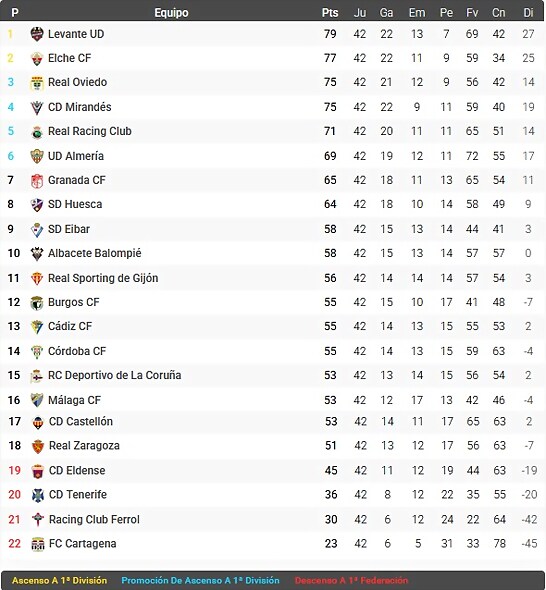Click the Granada CF club crest
The height and width of the screenshot is (590, 546).
(x=37, y=181)
